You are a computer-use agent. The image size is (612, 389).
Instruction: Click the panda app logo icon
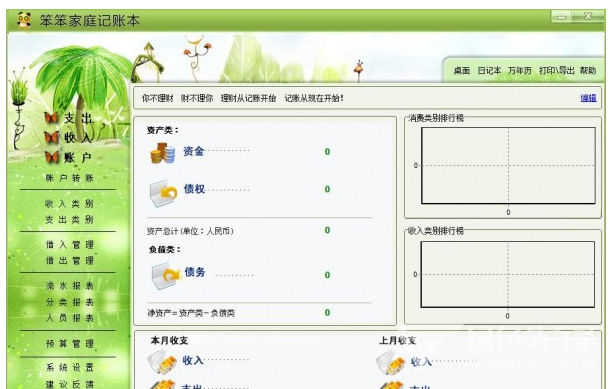point(24,20)
